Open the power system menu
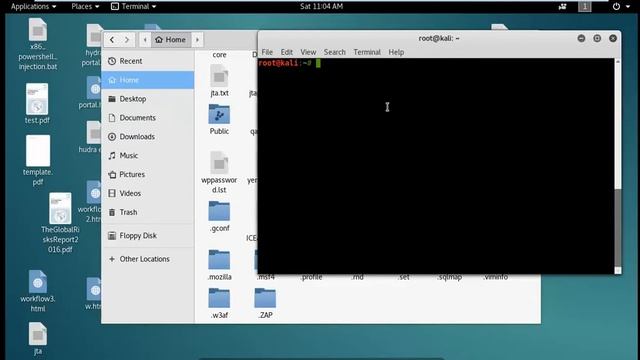Viewport: 640px width, 360px height. pos(621,7)
